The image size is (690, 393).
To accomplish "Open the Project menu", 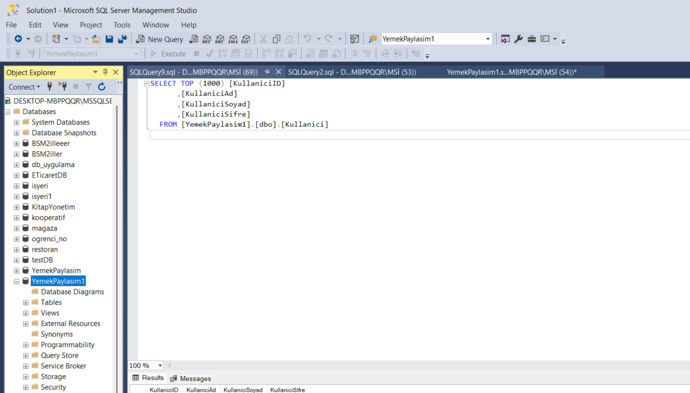I will click(x=91, y=25).
